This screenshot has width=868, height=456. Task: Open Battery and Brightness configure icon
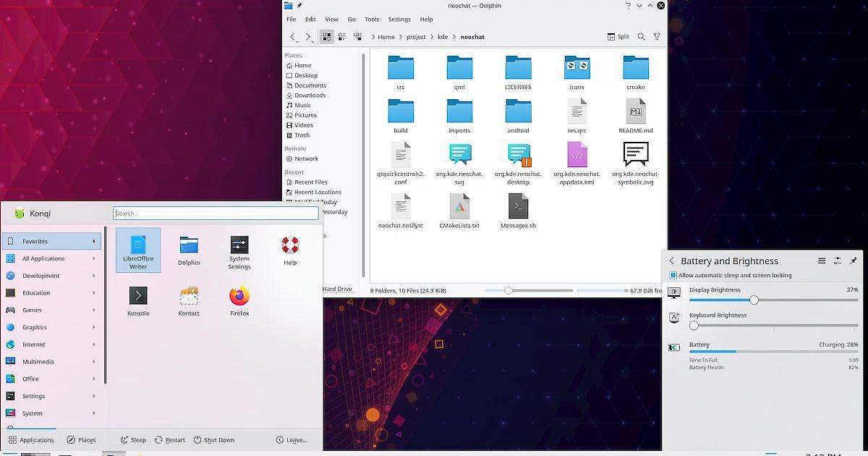pos(838,261)
